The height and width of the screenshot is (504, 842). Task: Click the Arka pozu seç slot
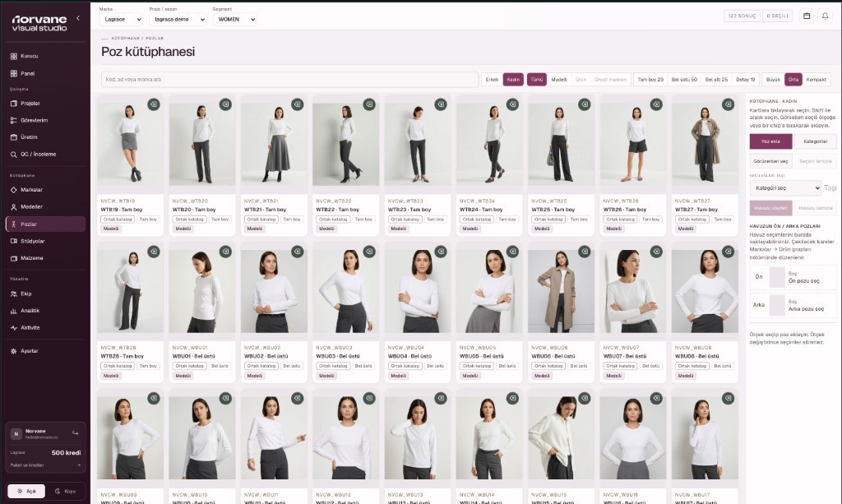[x=793, y=305]
